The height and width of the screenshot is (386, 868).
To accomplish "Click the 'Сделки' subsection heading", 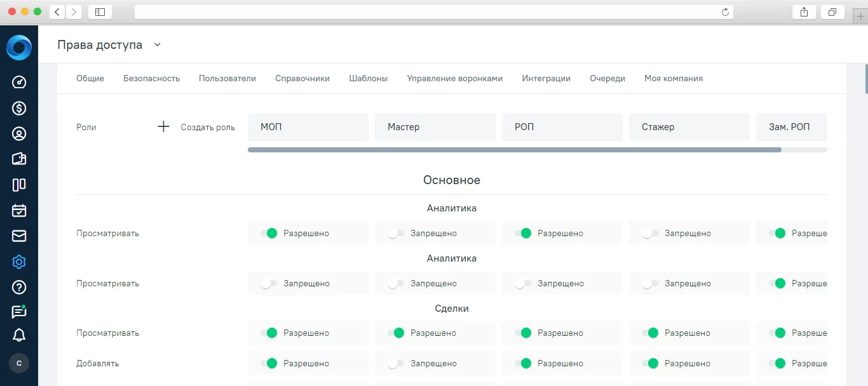I will coord(452,309).
